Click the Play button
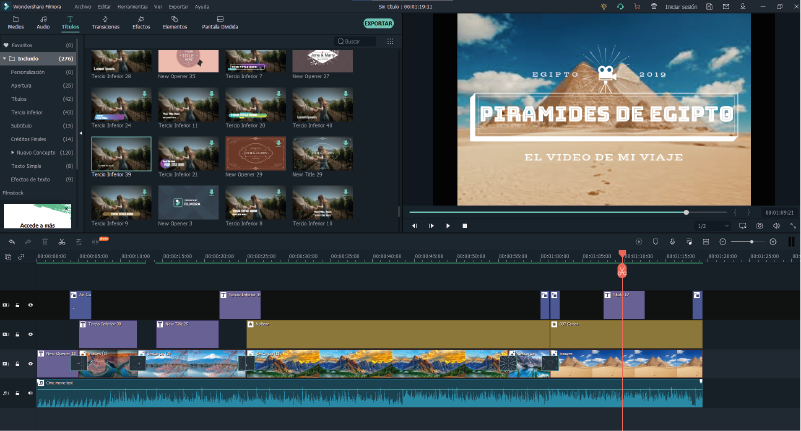The image size is (801, 431). [x=448, y=226]
